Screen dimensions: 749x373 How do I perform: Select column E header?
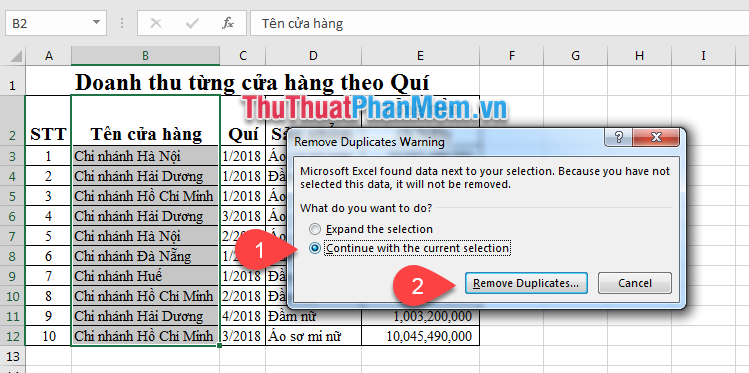pos(420,56)
